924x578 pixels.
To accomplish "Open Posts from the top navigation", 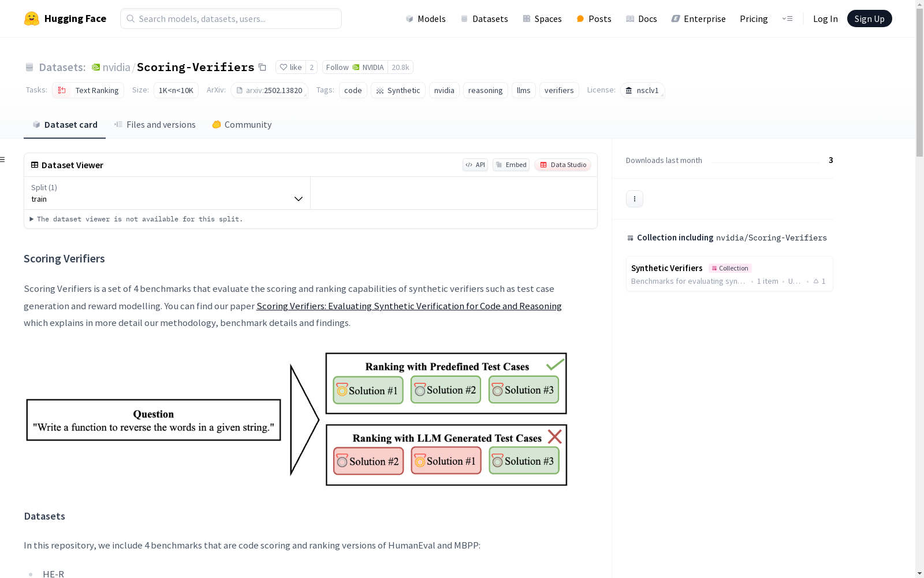I will tap(594, 18).
